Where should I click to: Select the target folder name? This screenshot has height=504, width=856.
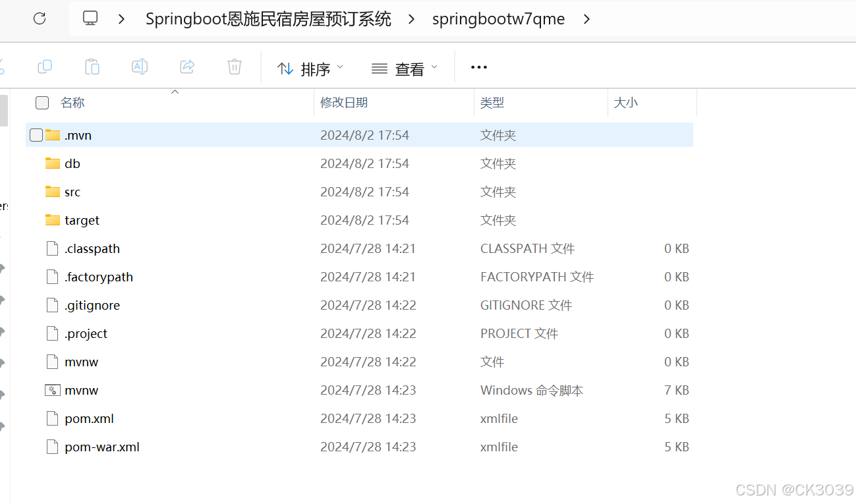point(82,220)
